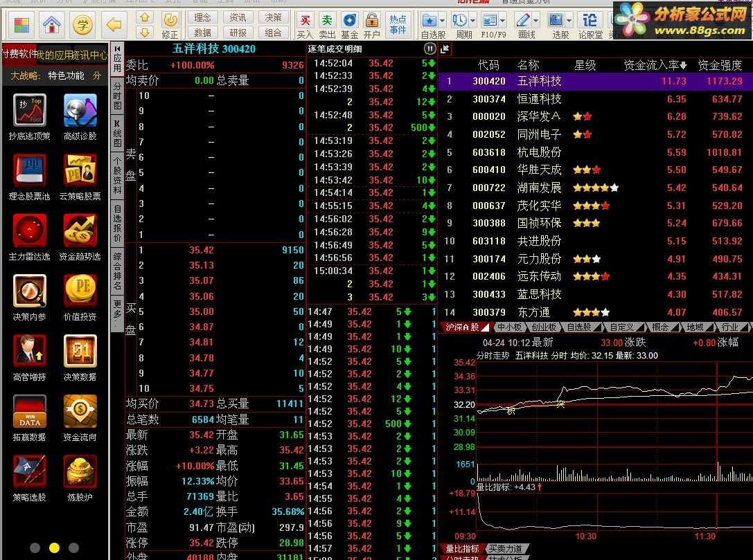Go to the home page icon
Screen dimensions: 753x560
coord(52,24)
